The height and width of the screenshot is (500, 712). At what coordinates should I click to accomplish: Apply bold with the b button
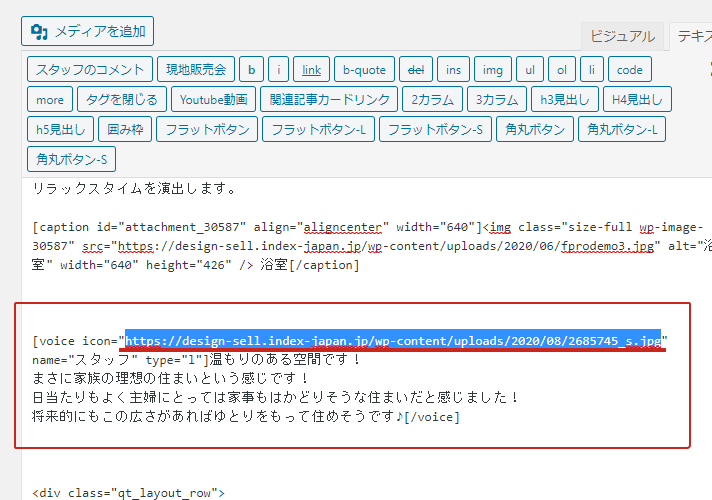(251, 70)
